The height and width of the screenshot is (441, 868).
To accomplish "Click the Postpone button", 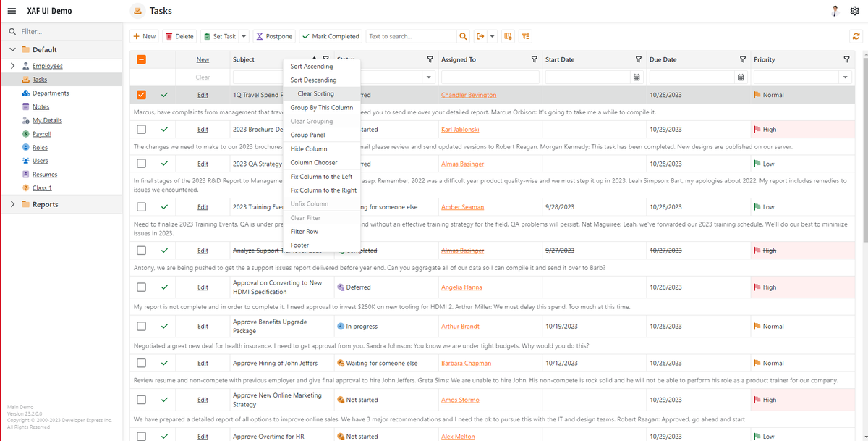I will point(275,36).
